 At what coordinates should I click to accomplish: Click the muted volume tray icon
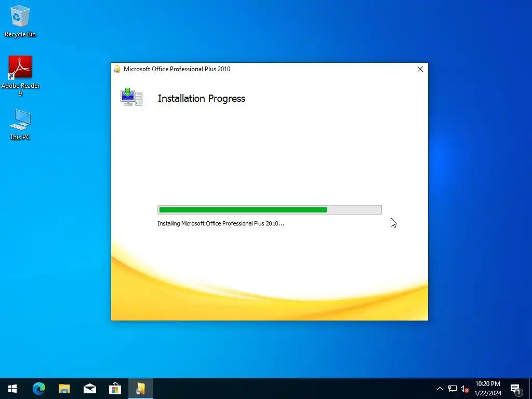coord(465,389)
